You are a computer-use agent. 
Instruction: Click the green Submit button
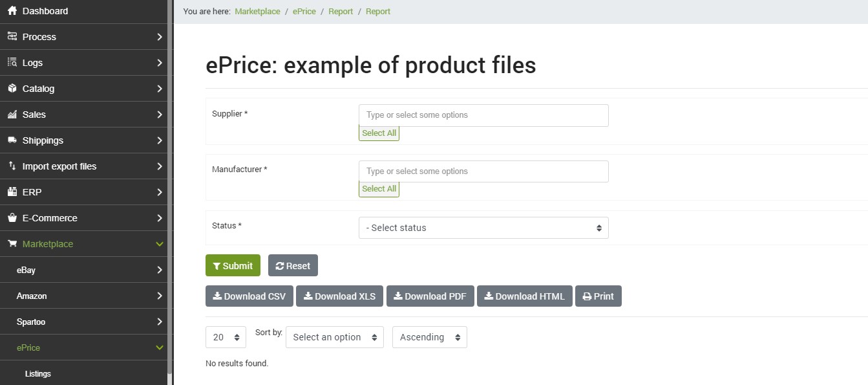[233, 265]
